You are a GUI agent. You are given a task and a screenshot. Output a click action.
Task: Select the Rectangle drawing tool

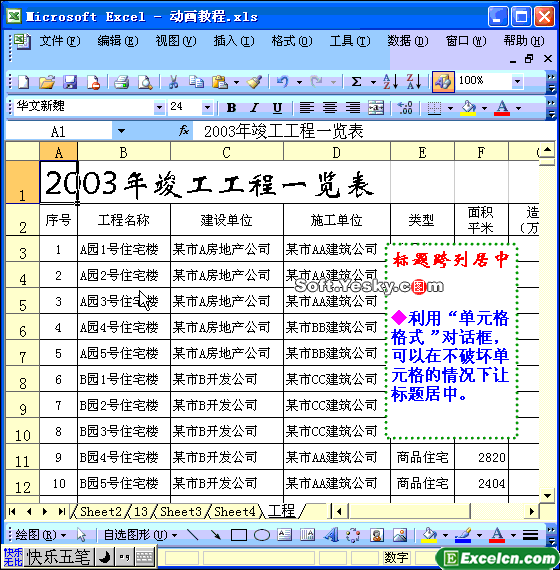click(x=239, y=535)
